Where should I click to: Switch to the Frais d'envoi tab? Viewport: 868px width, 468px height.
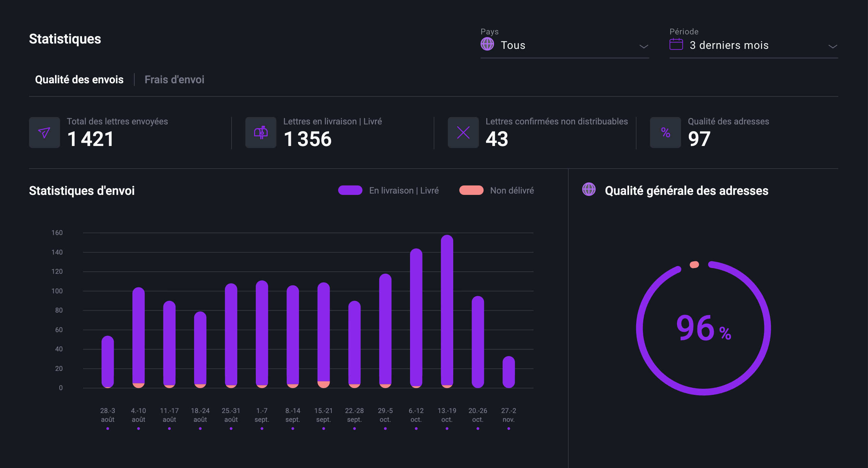tap(174, 80)
